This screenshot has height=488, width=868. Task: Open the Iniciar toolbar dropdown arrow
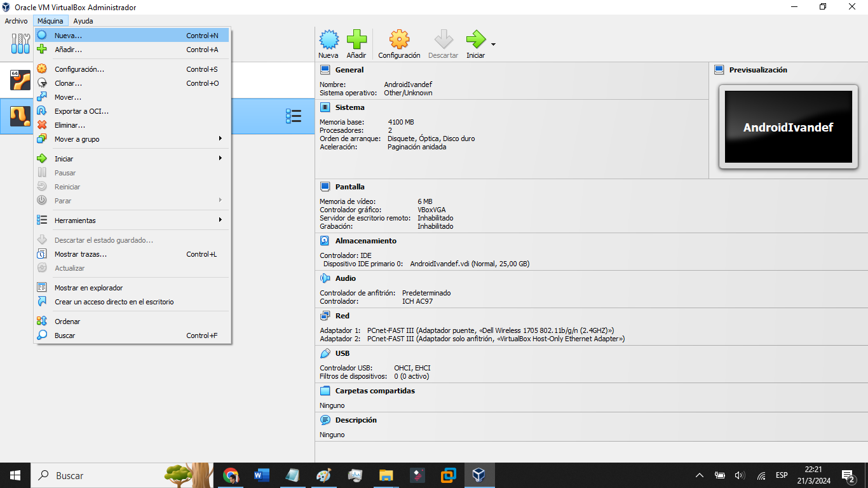[x=493, y=44]
